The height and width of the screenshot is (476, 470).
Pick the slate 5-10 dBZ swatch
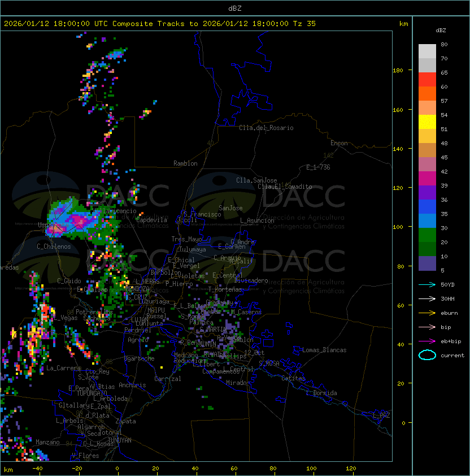427,263
